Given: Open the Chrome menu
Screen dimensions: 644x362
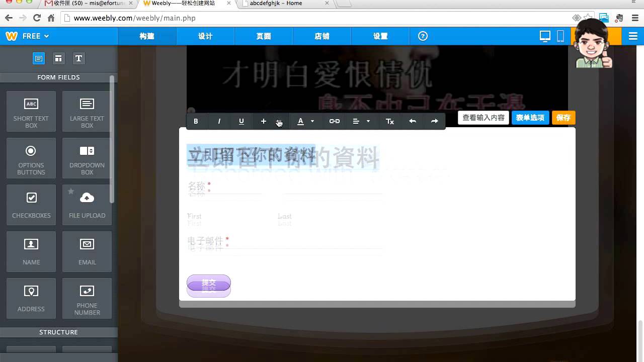Looking at the screenshot, I should (x=634, y=18).
